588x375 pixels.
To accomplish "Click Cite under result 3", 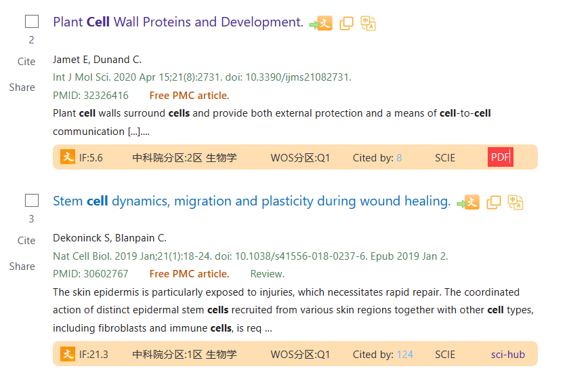I will 26,241.
